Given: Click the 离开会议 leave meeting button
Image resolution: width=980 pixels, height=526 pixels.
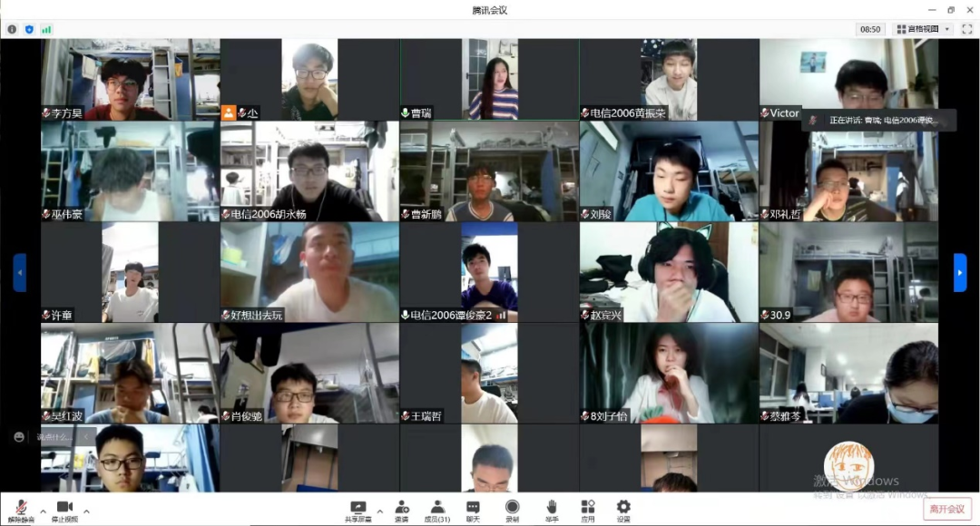Looking at the screenshot, I should [x=946, y=509].
